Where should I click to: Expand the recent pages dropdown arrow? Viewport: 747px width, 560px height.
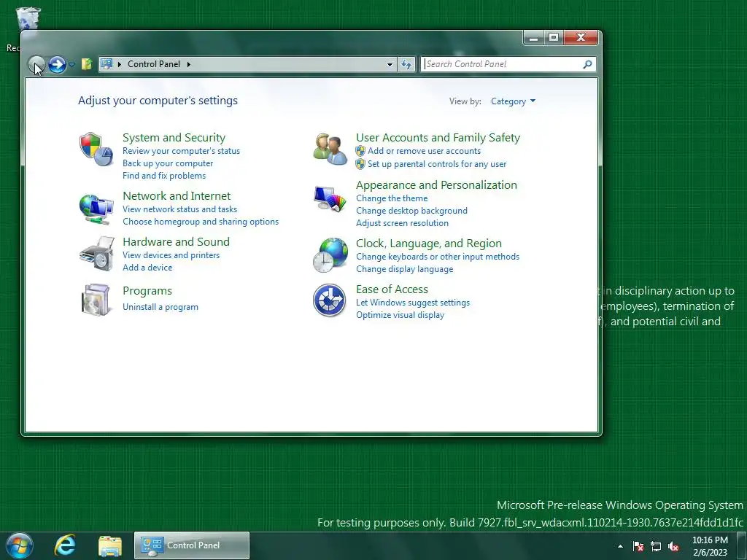tap(72, 64)
